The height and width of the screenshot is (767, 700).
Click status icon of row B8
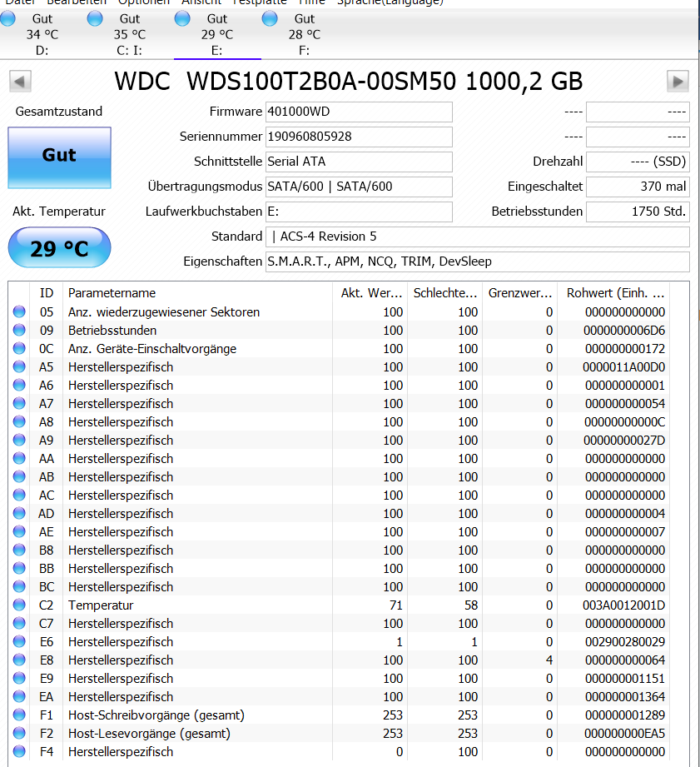[x=19, y=550]
